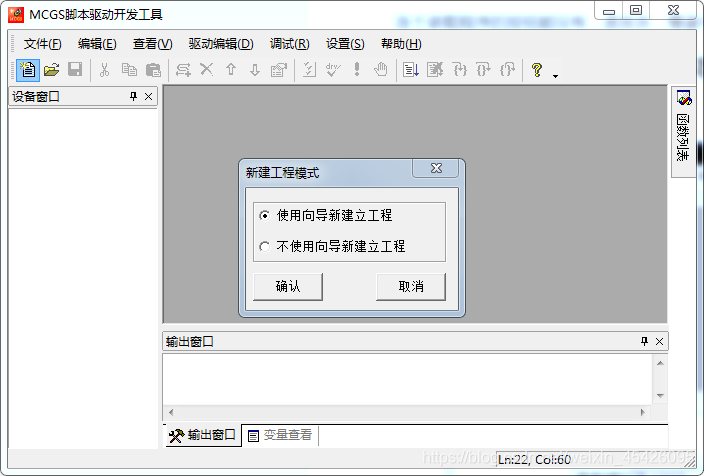Click the yellow question mark Help icon

coord(537,70)
